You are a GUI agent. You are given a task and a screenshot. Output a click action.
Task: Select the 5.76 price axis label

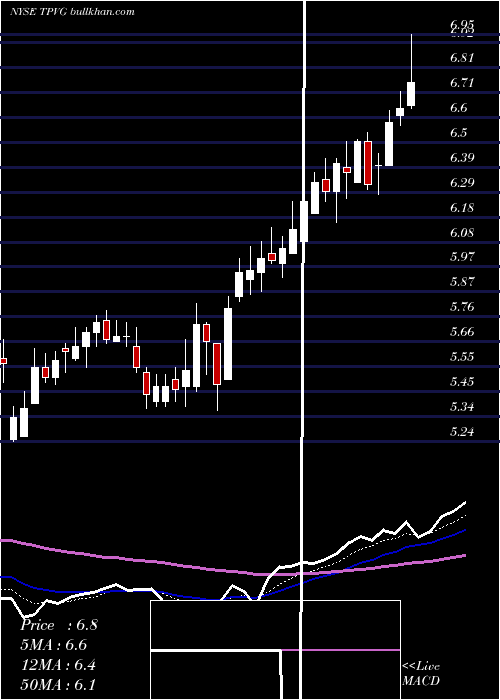pyautogui.click(x=462, y=307)
